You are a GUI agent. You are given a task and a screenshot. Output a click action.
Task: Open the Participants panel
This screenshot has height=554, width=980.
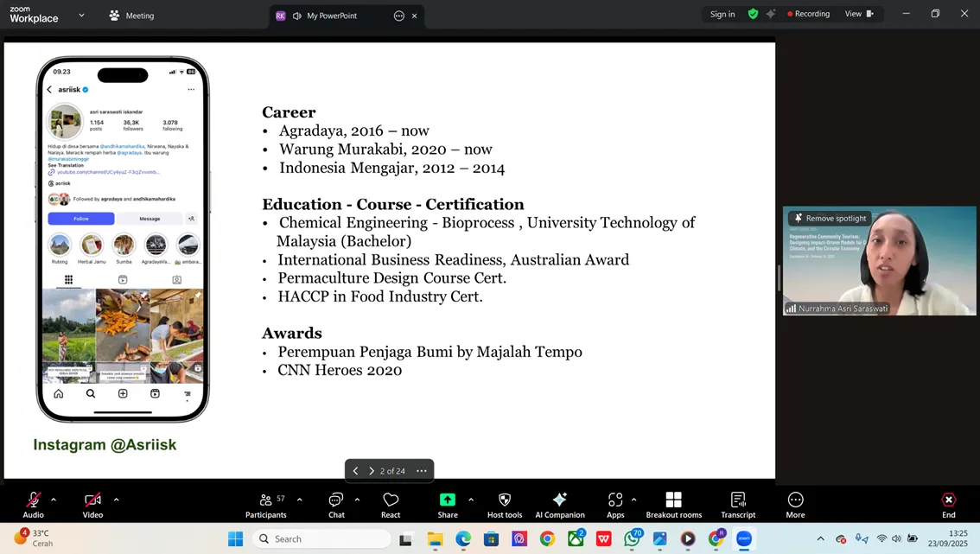click(265, 504)
